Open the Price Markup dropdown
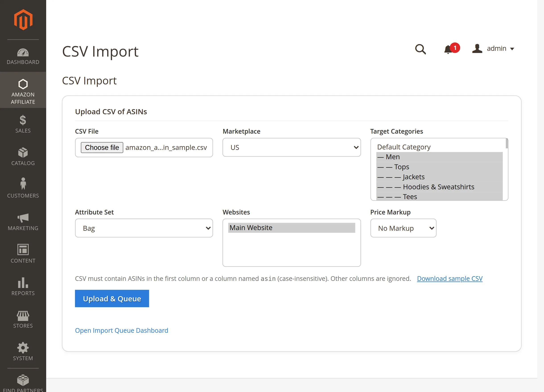 403,228
